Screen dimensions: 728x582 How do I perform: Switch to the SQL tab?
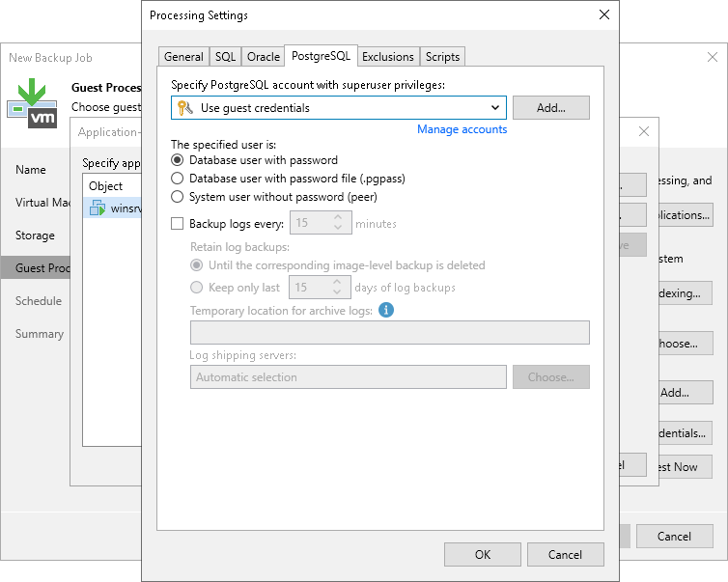225,57
